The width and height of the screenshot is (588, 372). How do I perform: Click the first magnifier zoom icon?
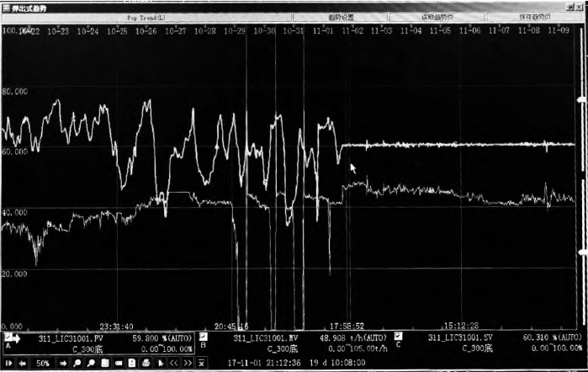click(77, 363)
